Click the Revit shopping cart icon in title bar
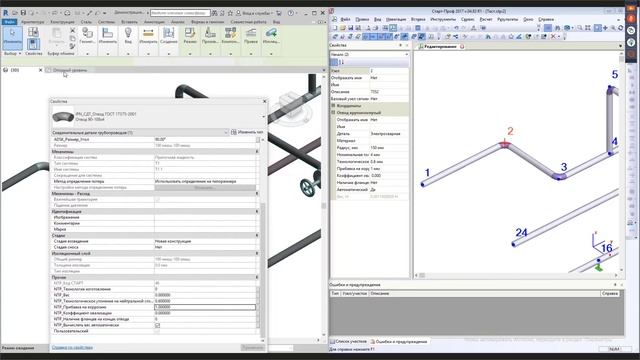This screenshot has width=640, height=360. [x=279, y=13]
